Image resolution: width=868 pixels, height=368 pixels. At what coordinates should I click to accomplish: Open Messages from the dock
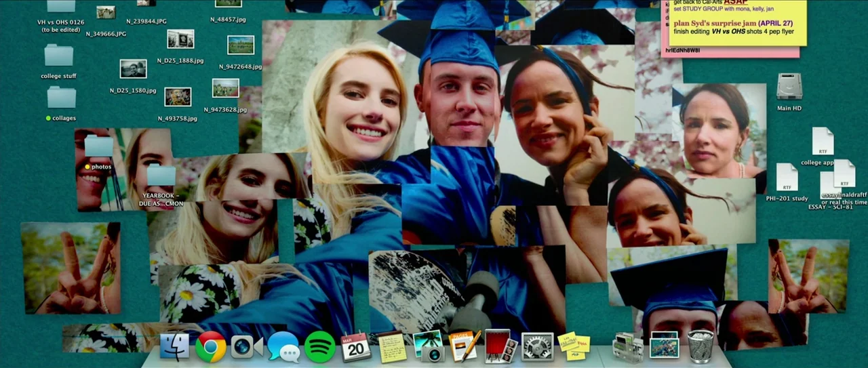click(x=283, y=346)
